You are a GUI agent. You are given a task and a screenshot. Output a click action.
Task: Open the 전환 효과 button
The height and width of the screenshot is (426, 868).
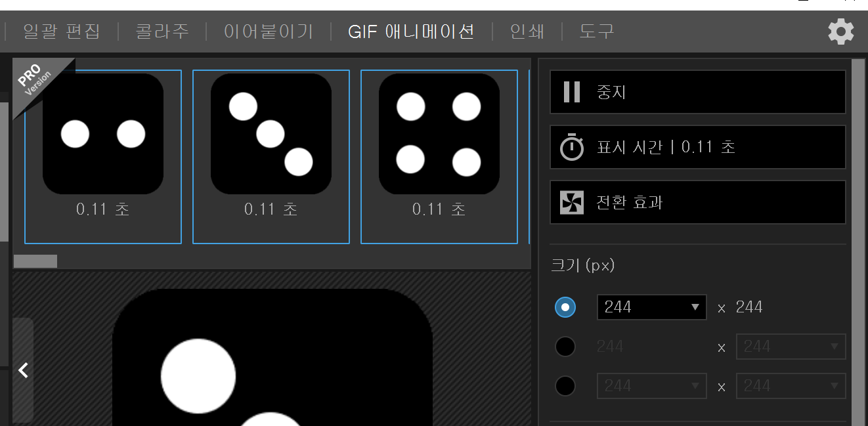698,202
